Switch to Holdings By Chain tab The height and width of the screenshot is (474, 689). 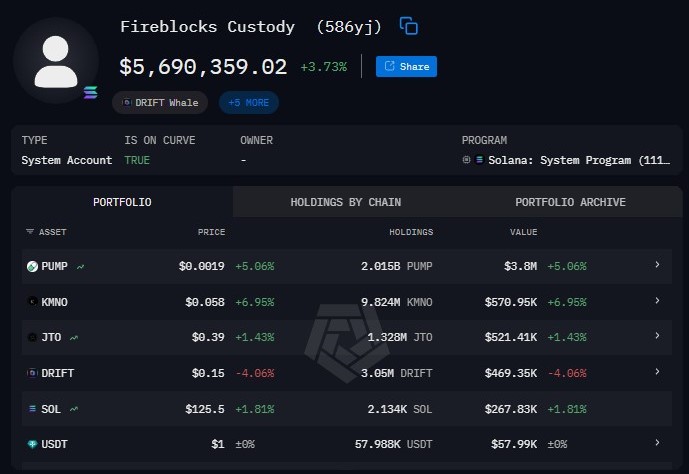coord(345,202)
